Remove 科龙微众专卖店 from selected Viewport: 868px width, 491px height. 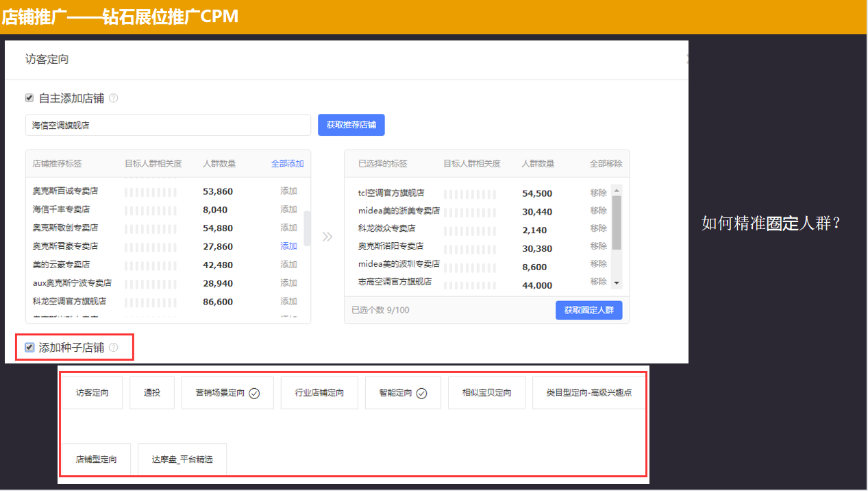pos(599,228)
